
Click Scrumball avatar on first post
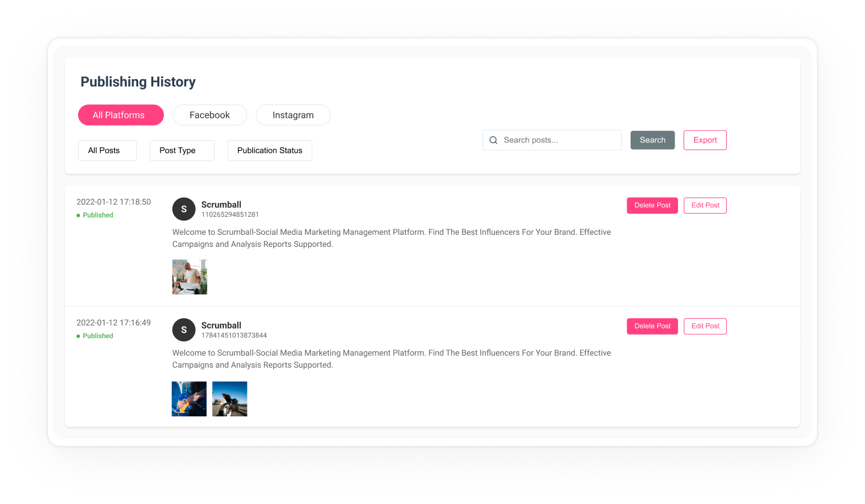click(x=184, y=209)
